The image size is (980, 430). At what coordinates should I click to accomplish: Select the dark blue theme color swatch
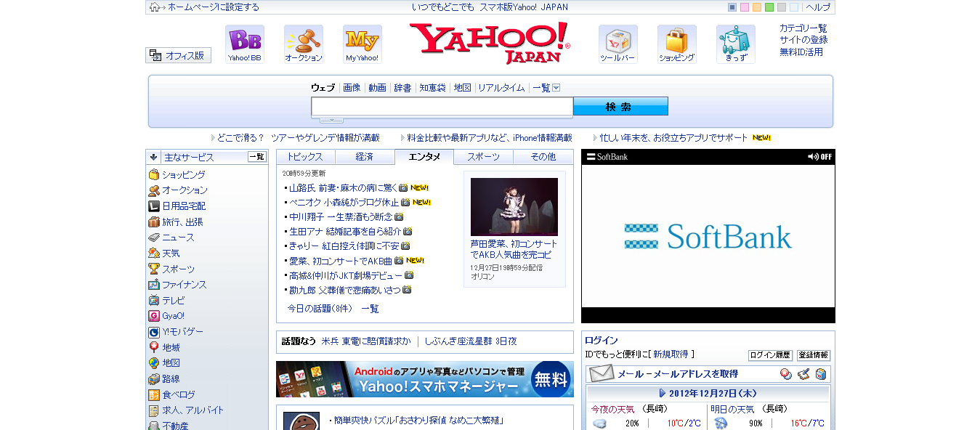[x=732, y=7]
